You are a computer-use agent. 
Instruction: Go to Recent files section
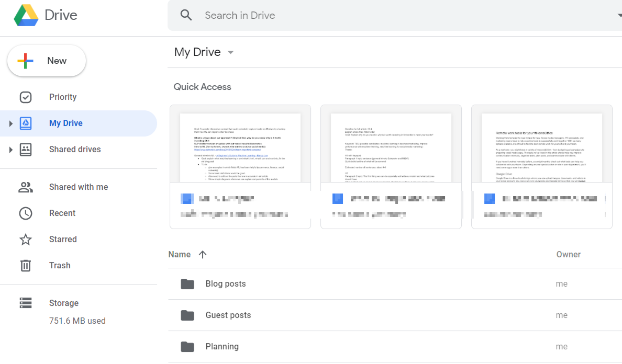pos(62,213)
